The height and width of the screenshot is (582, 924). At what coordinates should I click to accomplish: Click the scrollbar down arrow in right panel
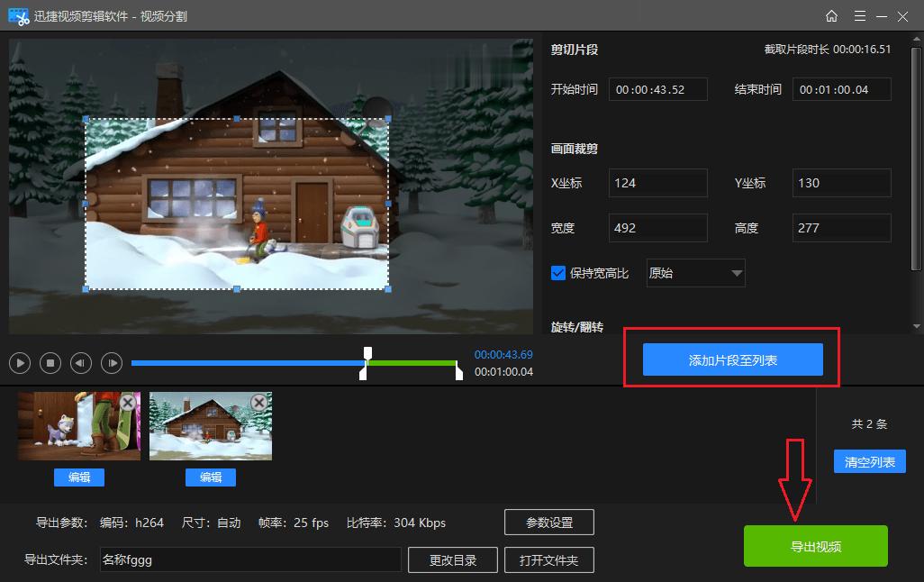click(916, 326)
